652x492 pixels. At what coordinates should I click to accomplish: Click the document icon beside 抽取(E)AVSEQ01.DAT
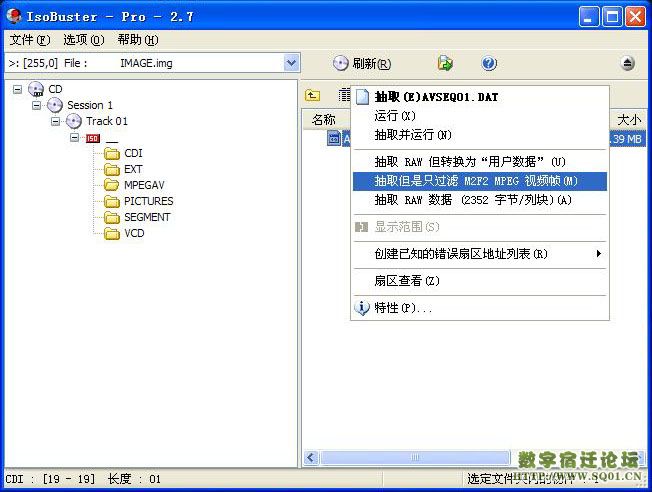pyautogui.click(x=363, y=97)
